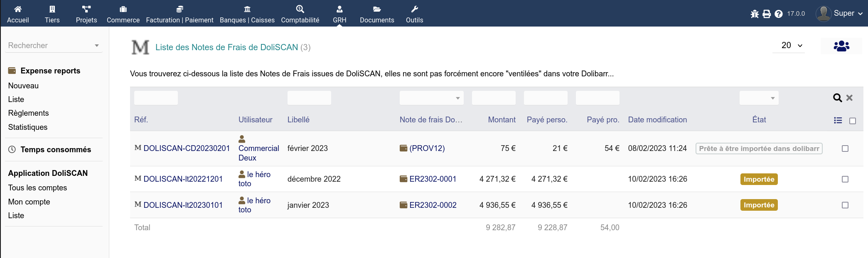868x258 pixels.
Task: Click Importée badge in janvier 2023 row
Action: (759, 205)
